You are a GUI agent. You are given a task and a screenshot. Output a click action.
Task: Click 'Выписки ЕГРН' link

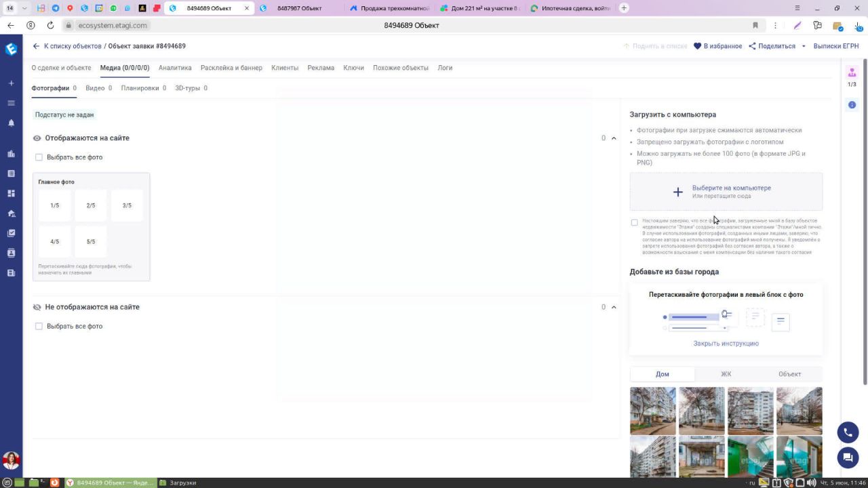[x=835, y=46]
